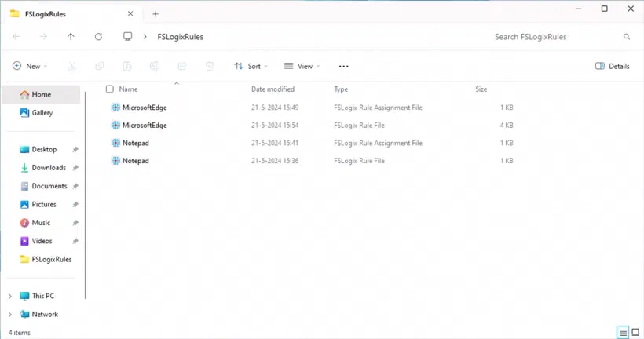The width and height of the screenshot is (644, 339).
Task: Click the Rename icon in toolbar
Action: pyautogui.click(x=155, y=66)
